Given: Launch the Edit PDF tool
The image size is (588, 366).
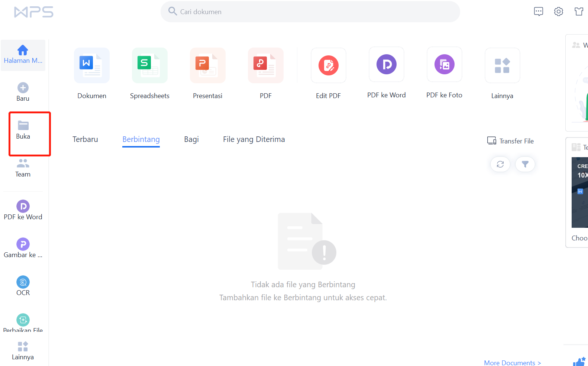Looking at the screenshot, I should coord(329,66).
